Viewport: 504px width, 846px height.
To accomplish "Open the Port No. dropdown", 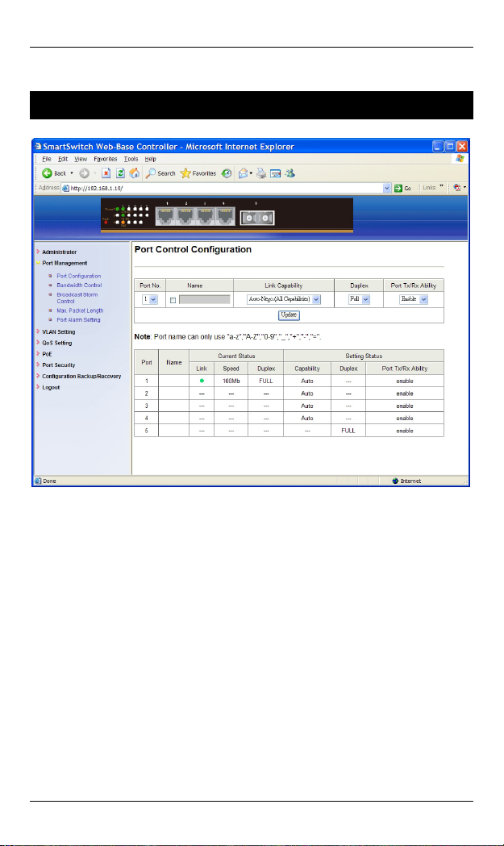I will pos(149,299).
